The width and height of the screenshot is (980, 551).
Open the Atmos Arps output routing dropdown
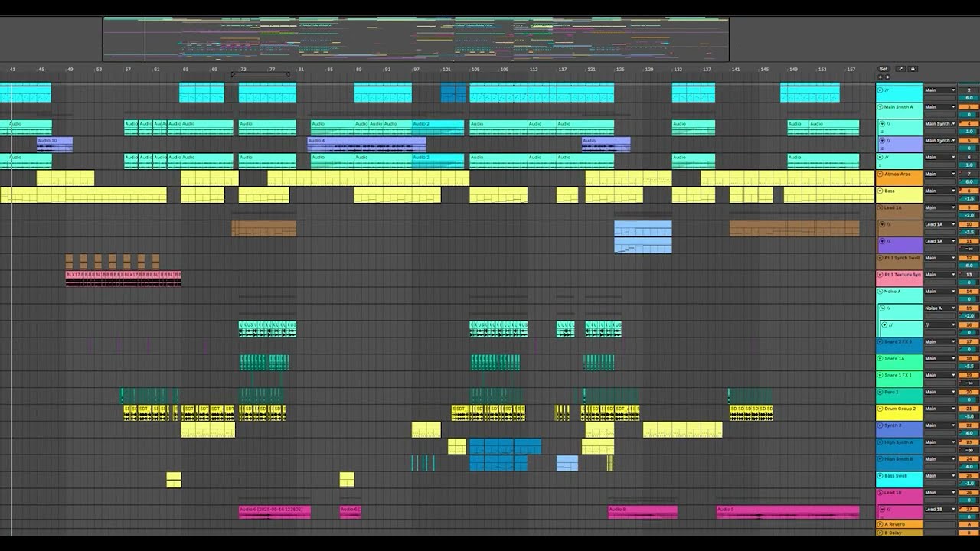(x=940, y=174)
